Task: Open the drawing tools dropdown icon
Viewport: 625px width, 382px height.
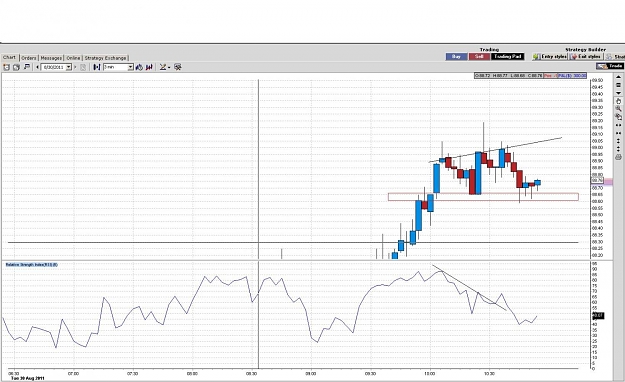Action: pyautogui.click(x=165, y=67)
